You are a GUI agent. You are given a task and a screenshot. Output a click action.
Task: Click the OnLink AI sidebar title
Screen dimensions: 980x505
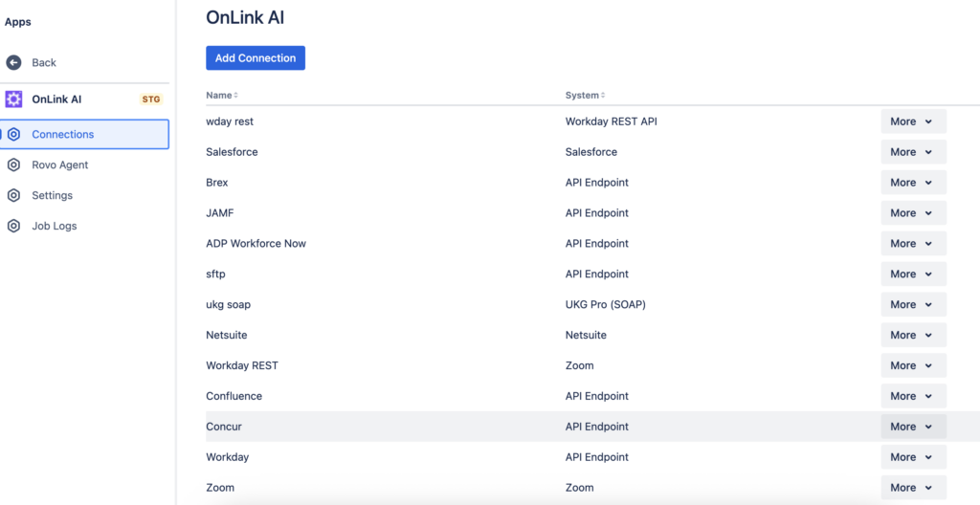(x=56, y=99)
